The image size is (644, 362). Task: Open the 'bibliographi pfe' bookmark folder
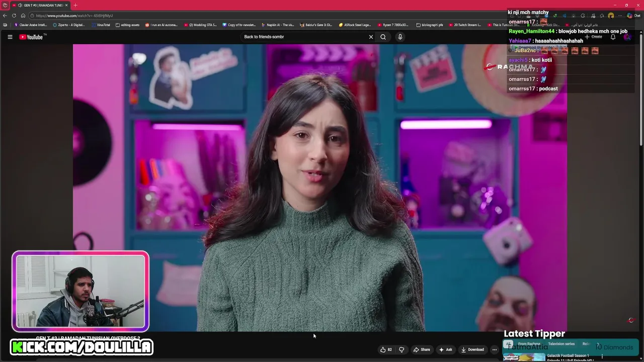429,25
